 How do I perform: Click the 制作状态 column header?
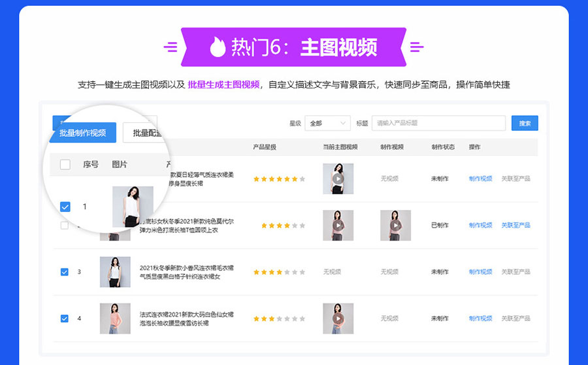tap(443, 147)
